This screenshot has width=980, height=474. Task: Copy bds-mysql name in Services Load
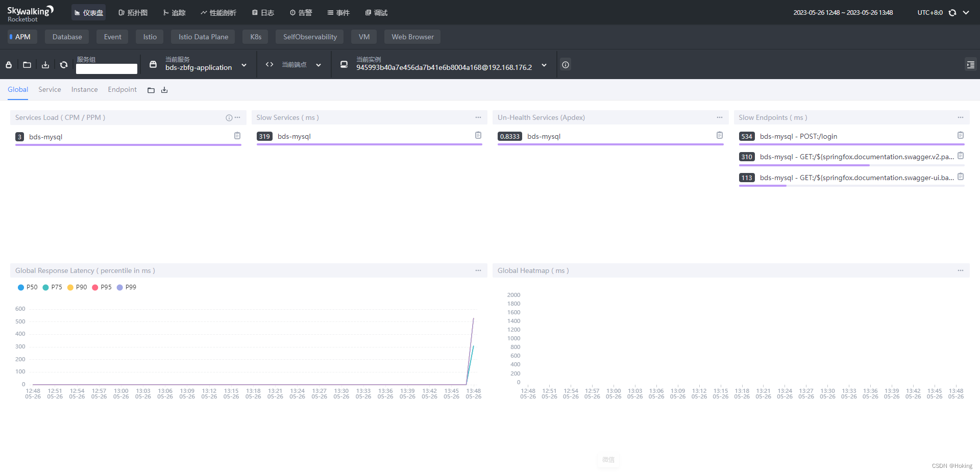pos(237,136)
